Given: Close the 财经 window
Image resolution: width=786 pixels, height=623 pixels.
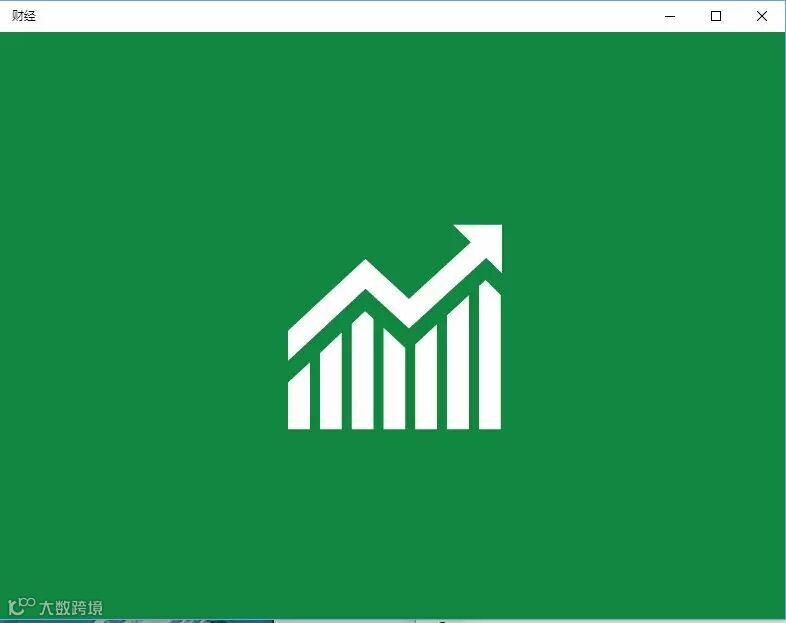Looking at the screenshot, I should [762, 16].
